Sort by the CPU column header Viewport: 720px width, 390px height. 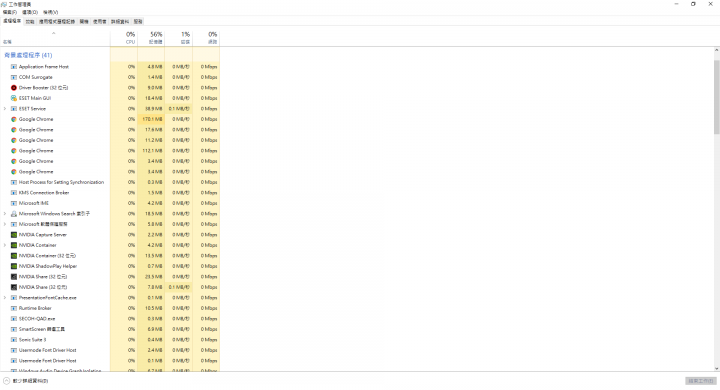point(124,38)
